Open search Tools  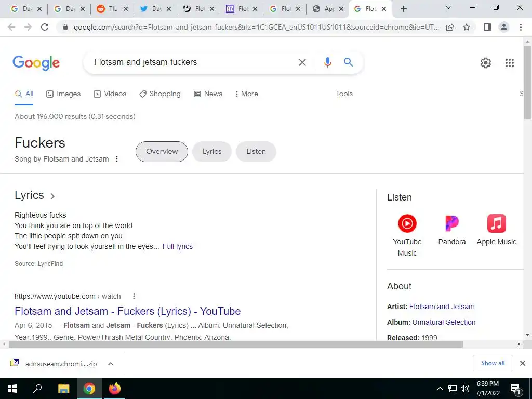coord(344,94)
